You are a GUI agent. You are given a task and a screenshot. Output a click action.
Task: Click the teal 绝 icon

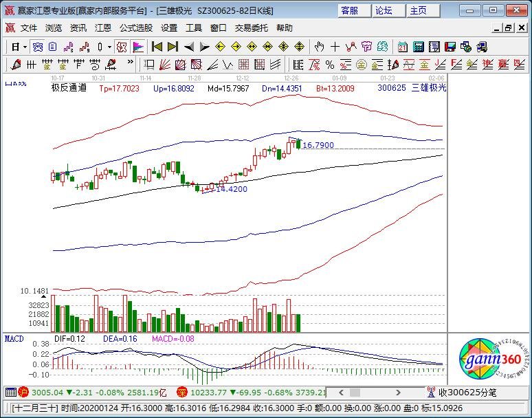coord(382,47)
